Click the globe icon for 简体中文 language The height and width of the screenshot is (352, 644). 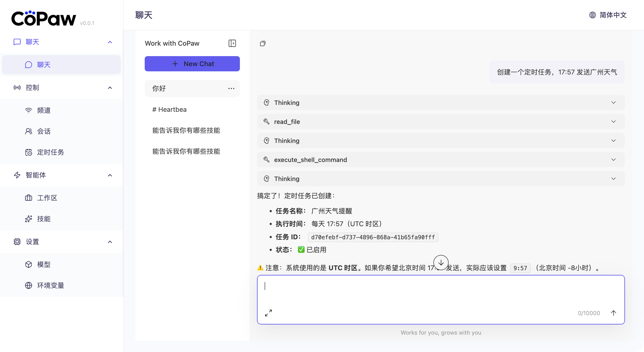pyautogui.click(x=592, y=15)
